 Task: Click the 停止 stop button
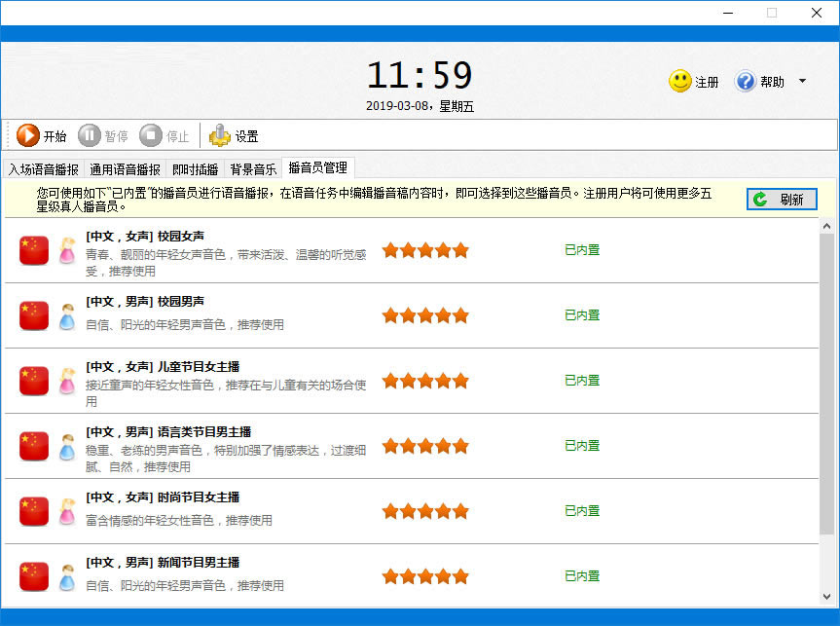point(164,135)
